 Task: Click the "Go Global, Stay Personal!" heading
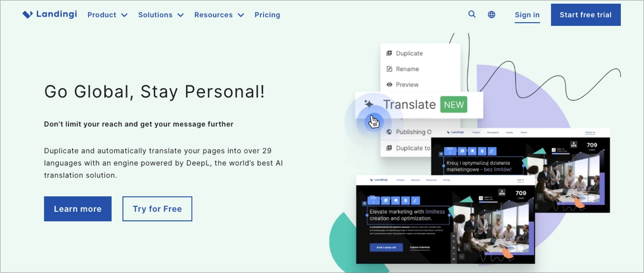[x=155, y=92]
